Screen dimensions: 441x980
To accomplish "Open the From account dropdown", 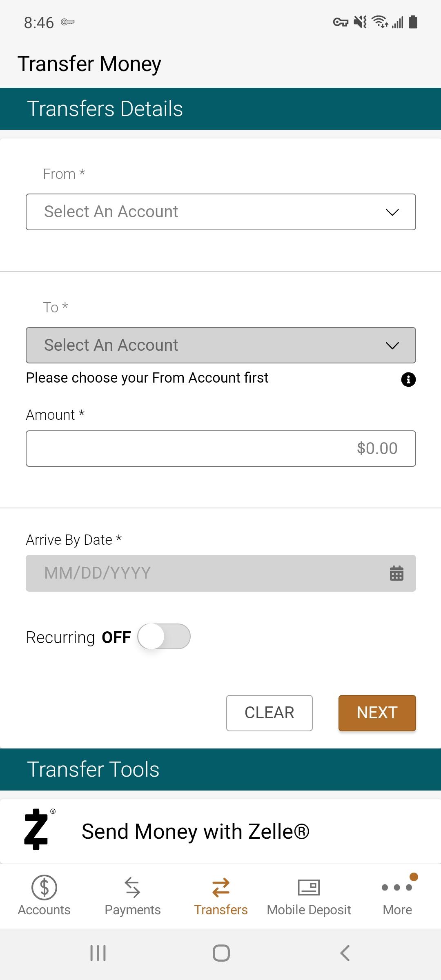I will (221, 212).
